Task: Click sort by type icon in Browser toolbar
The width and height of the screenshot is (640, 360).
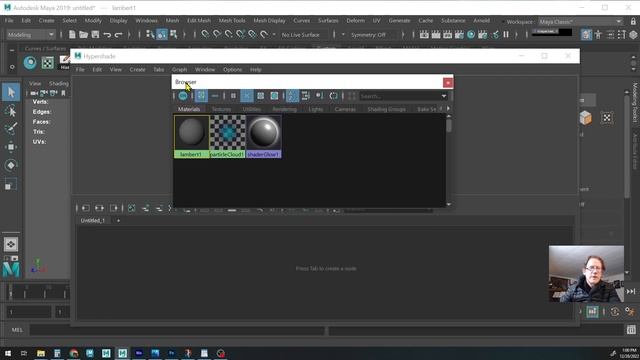Action: pyautogui.click(x=305, y=96)
